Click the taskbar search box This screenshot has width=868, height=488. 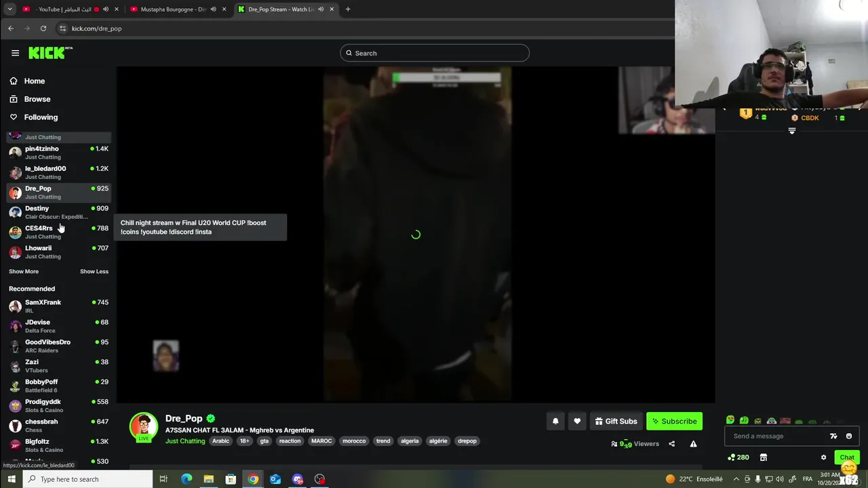[88, 479]
